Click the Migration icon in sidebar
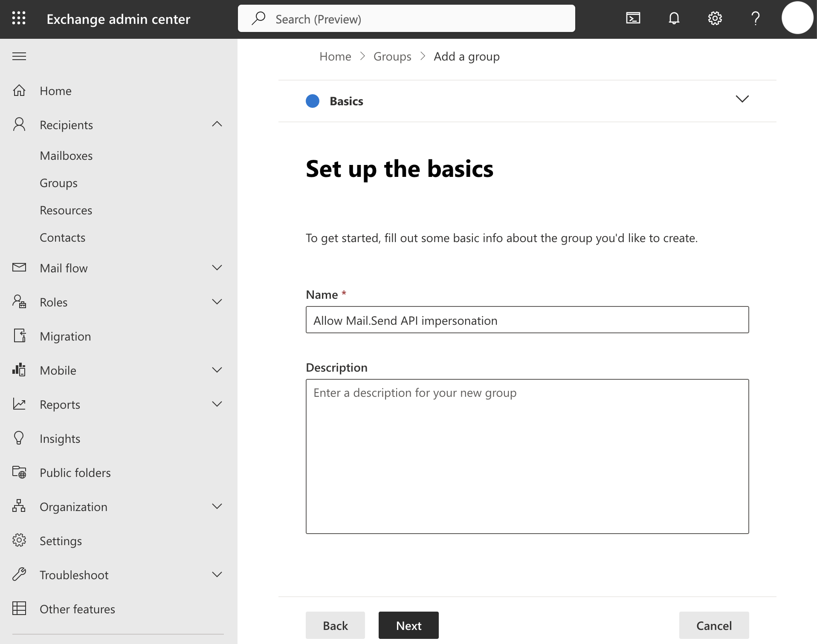Viewport: 817px width, 644px height. click(19, 336)
